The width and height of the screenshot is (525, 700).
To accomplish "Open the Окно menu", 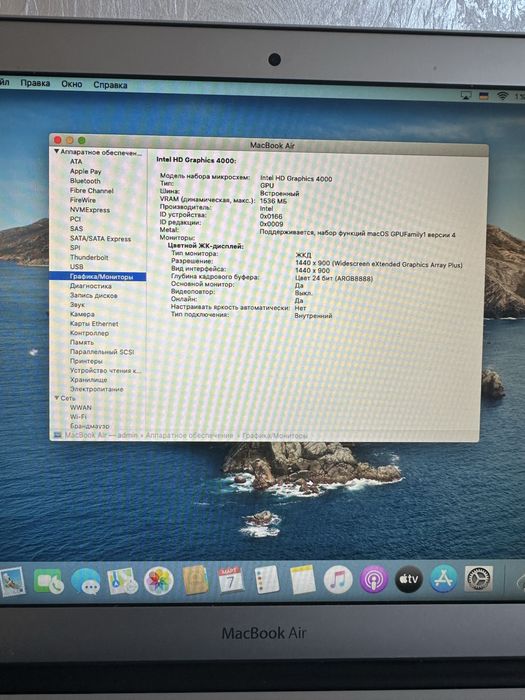I will 71,84.
